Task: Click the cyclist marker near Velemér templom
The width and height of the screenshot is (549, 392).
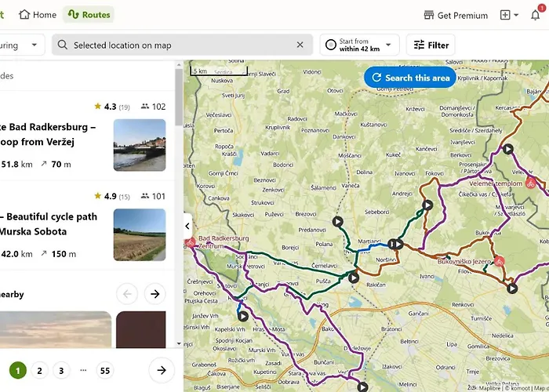Action: pyautogui.click(x=530, y=183)
